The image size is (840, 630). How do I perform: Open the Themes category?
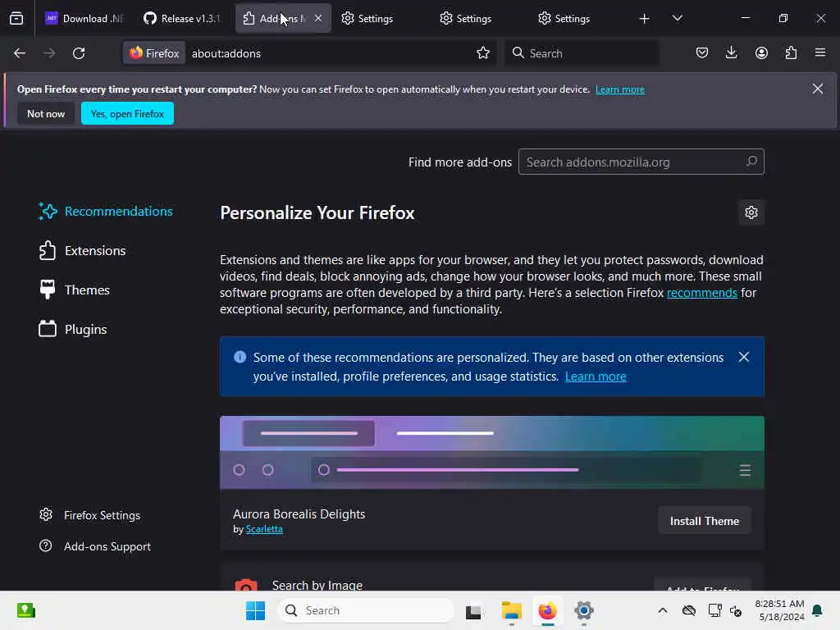(x=74, y=290)
